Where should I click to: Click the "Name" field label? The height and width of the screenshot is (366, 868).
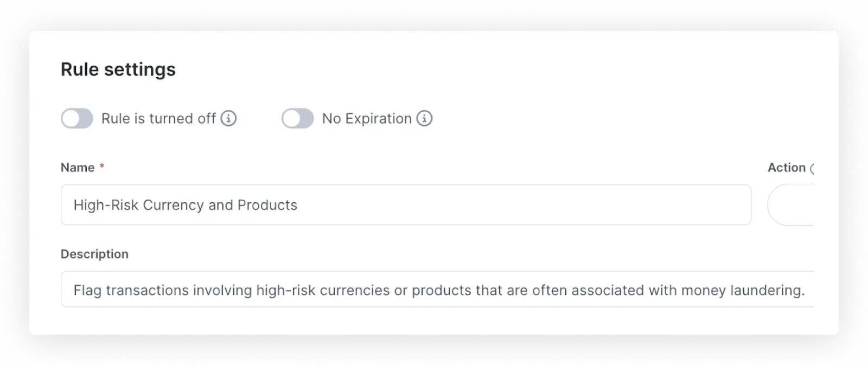78,168
